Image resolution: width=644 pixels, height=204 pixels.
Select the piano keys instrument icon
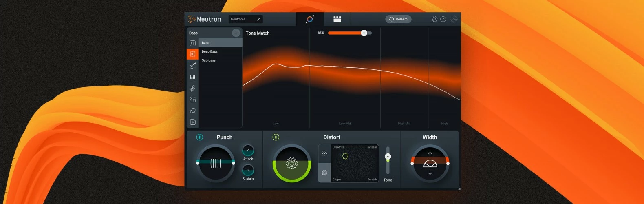click(x=193, y=77)
